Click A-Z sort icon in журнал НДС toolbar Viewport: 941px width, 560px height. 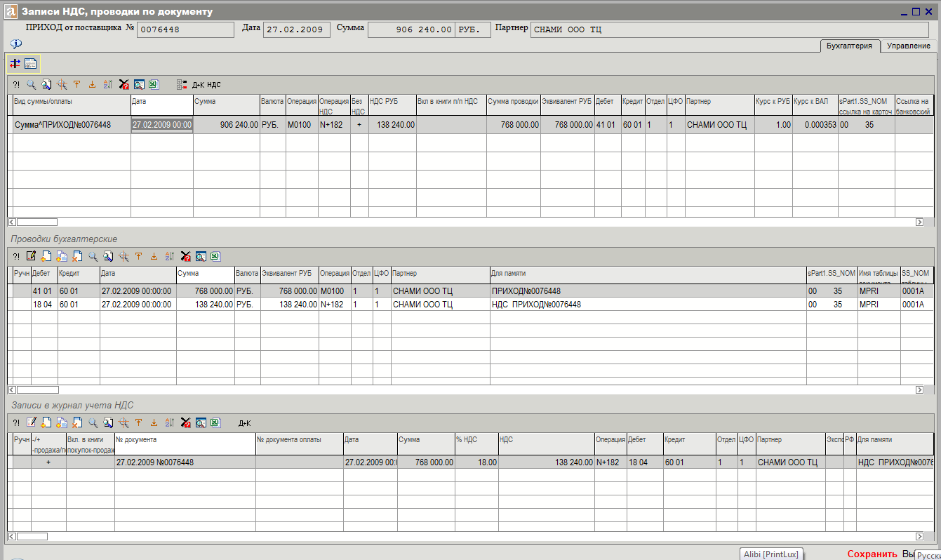pos(169,422)
